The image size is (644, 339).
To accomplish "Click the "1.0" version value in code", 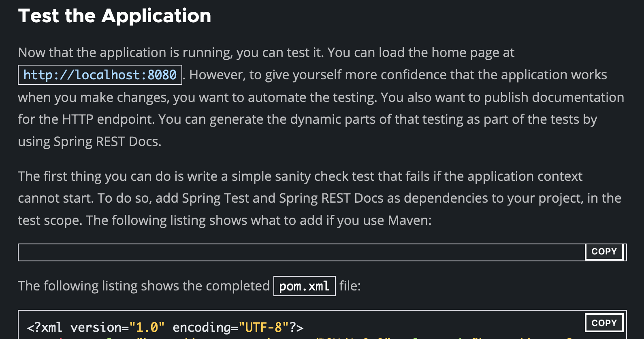I will coord(147,327).
